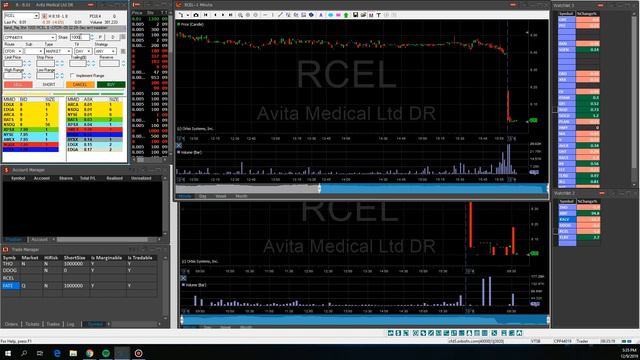Open the Sub dropdown in order window
640x360 pixels.
[x=40, y=51]
